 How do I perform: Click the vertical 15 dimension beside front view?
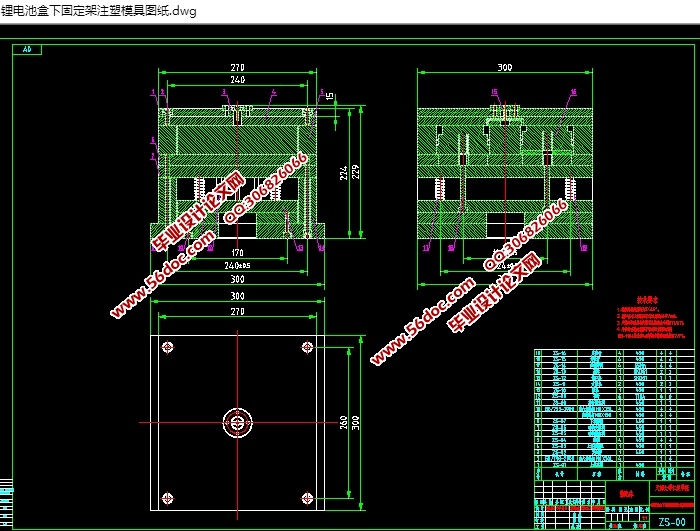tap(329, 96)
